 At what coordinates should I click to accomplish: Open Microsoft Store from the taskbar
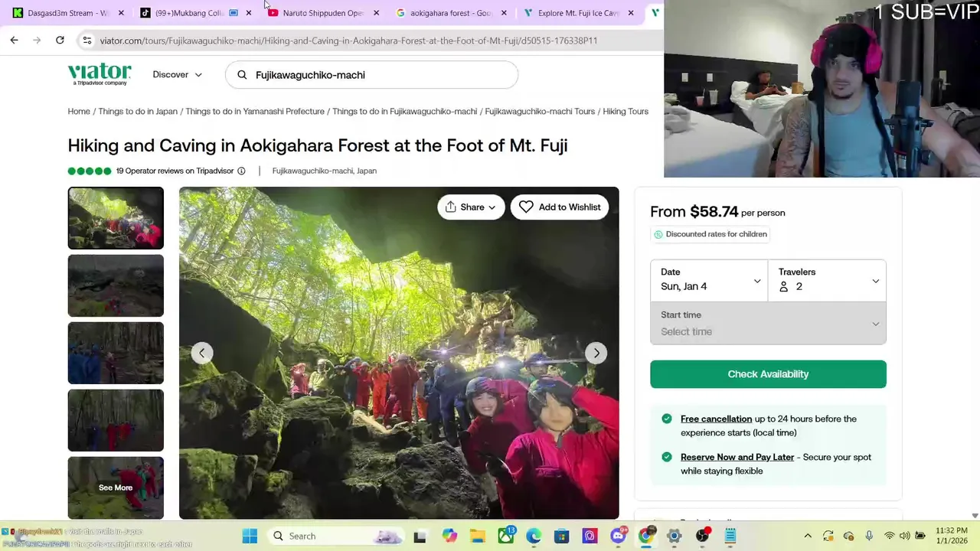pos(562,536)
